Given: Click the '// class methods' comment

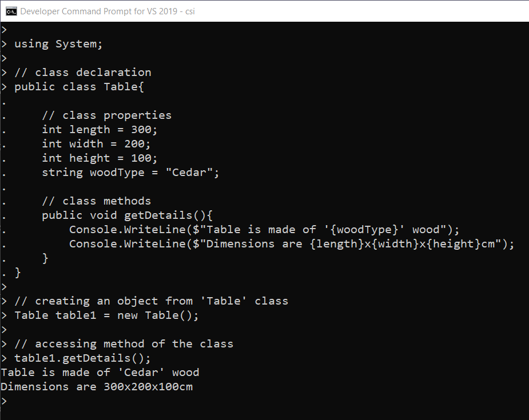Looking at the screenshot, I should [96, 201].
